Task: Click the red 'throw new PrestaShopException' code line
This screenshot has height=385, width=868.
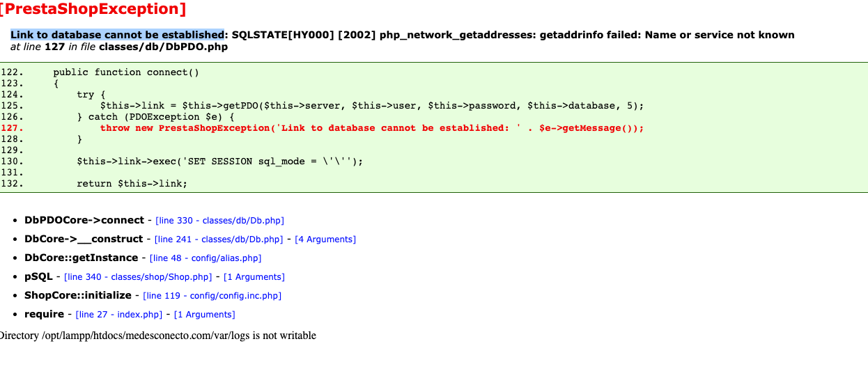Action: tap(372, 128)
